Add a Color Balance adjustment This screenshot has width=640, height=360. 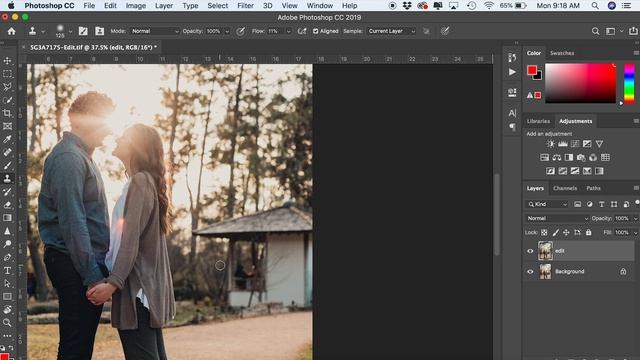(x=557, y=158)
